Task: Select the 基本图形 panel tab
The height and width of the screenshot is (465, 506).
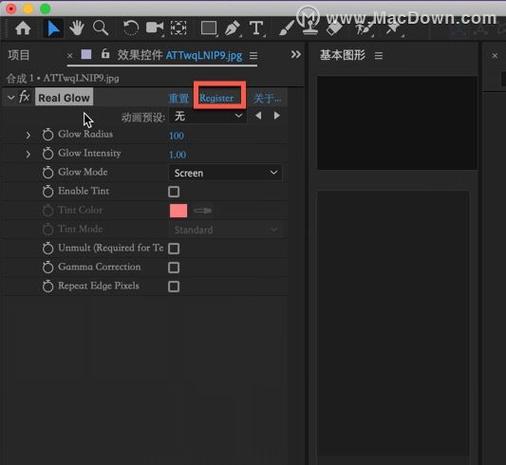Action: [x=343, y=55]
